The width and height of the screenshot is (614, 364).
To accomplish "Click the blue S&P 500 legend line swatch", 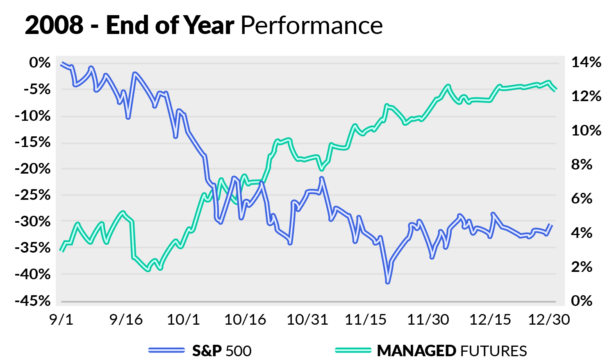I will pyautogui.click(x=166, y=350).
